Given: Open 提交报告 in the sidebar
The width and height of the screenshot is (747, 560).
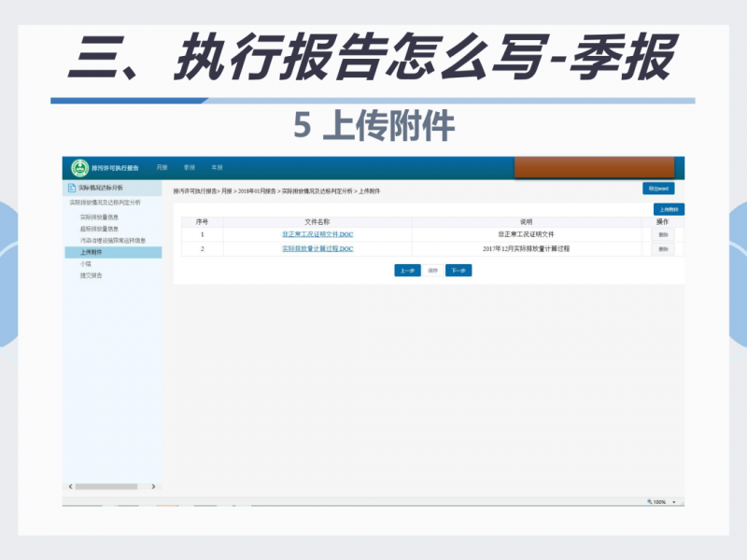Looking at the screenshot, I should click(x=91, y=275).
